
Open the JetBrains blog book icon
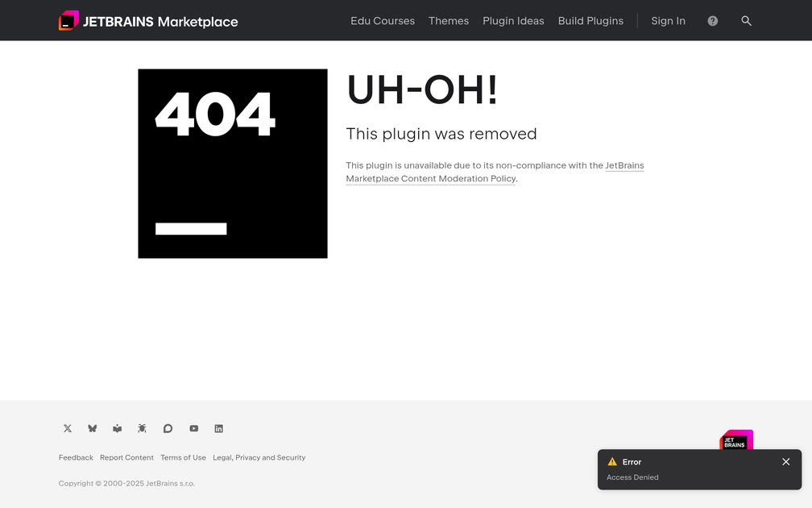pyautogui.click(x=117, y=428)
